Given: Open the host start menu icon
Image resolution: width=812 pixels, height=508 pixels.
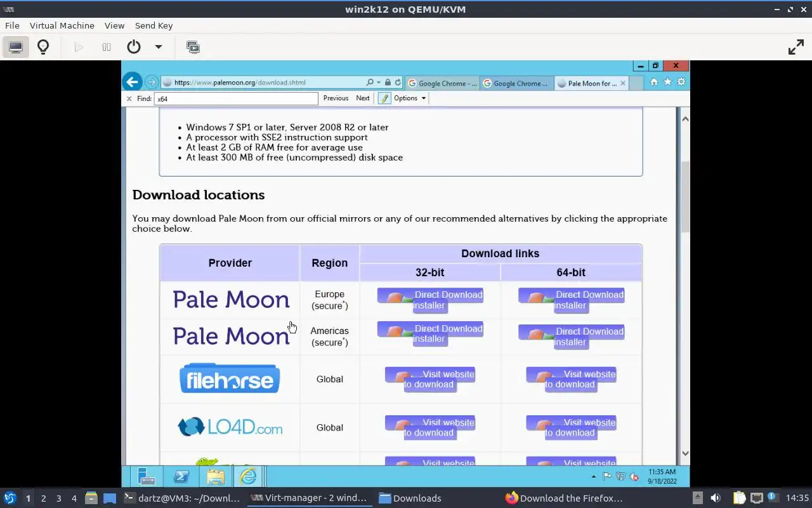Looking at the screenshot, I should pyautogui.click(x=10, y=498).
